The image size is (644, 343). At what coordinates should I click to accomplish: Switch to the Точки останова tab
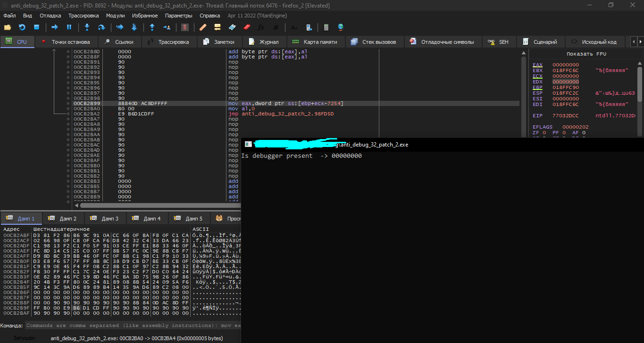[66, 41]
